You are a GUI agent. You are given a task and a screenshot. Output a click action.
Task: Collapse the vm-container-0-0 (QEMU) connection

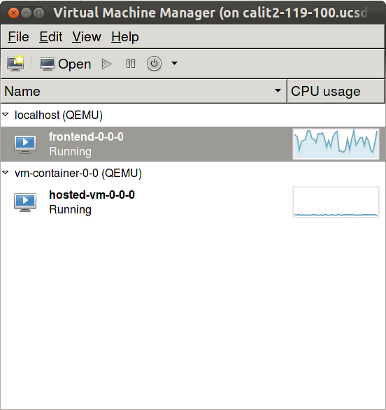pos(5,173)
